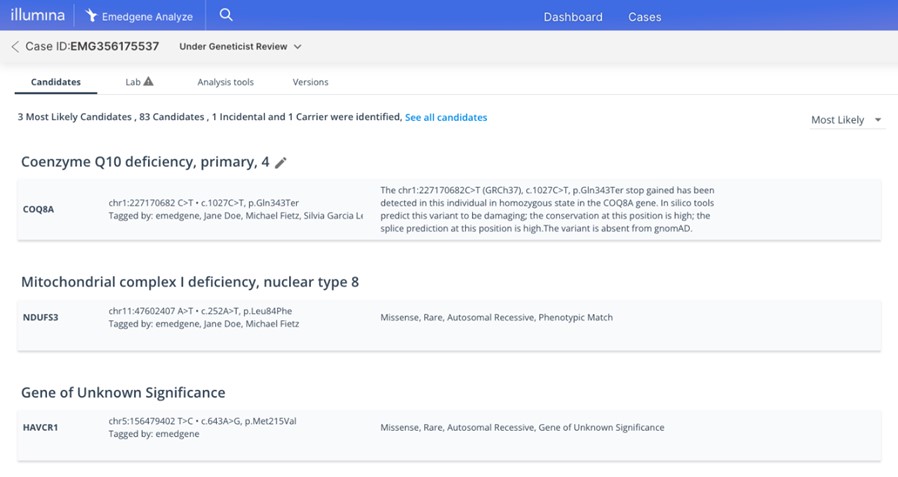The width and height of the screenshot is (898, 477).
Task: Click the Lab tab warning triangle
Action: click(x=149, y=82)
